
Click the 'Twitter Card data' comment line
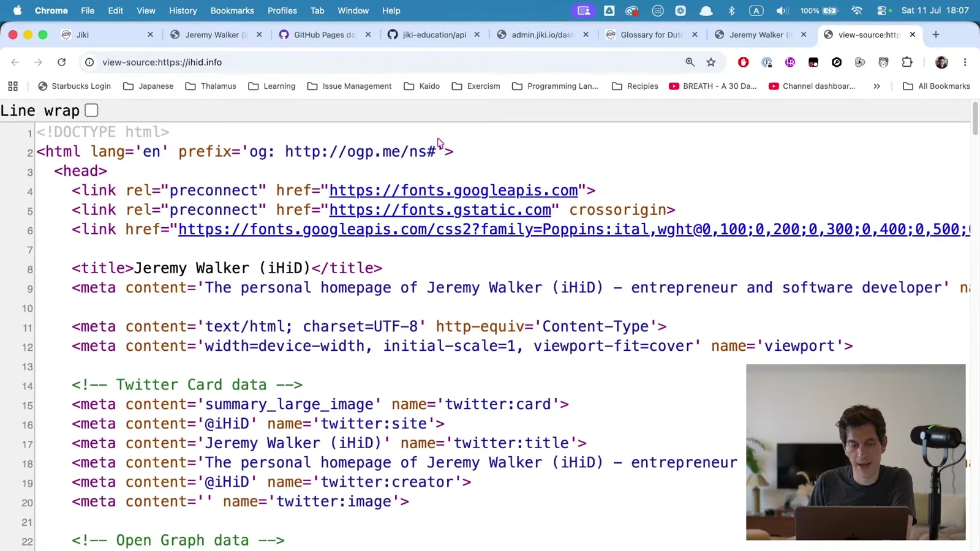coord(187,385)
